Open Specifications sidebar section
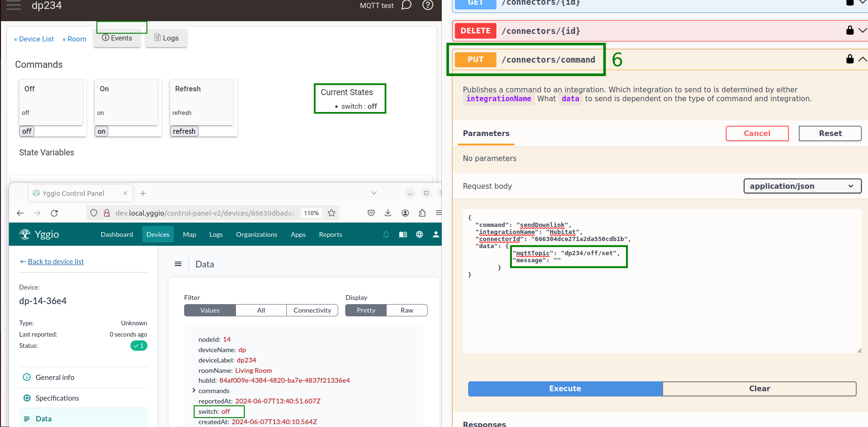The height and width of the screenshot is (427, 868). click(83, 398)
